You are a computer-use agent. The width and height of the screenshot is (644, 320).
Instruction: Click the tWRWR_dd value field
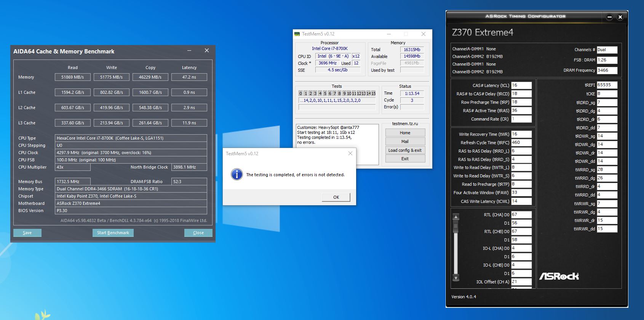(x=607, y=229)
